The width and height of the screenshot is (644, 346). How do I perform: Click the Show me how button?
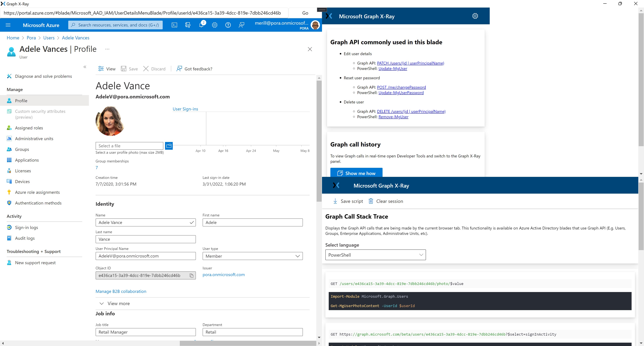tap(356, 173)
